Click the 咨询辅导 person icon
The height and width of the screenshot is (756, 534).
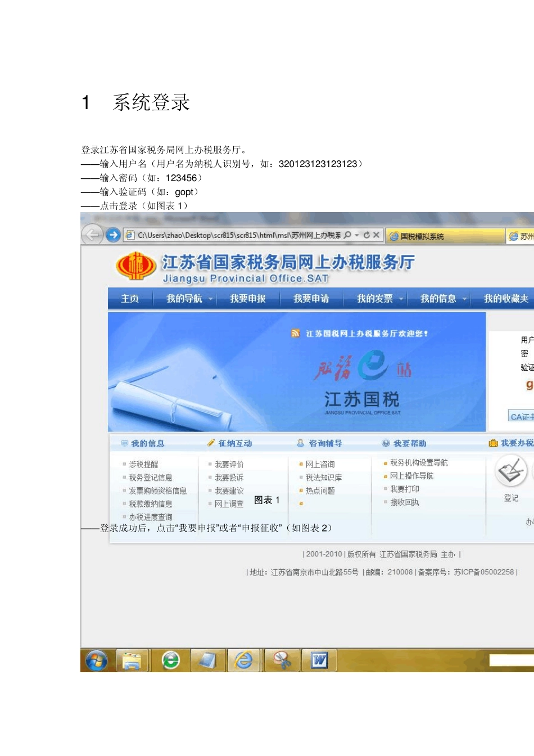pos(301,443)
